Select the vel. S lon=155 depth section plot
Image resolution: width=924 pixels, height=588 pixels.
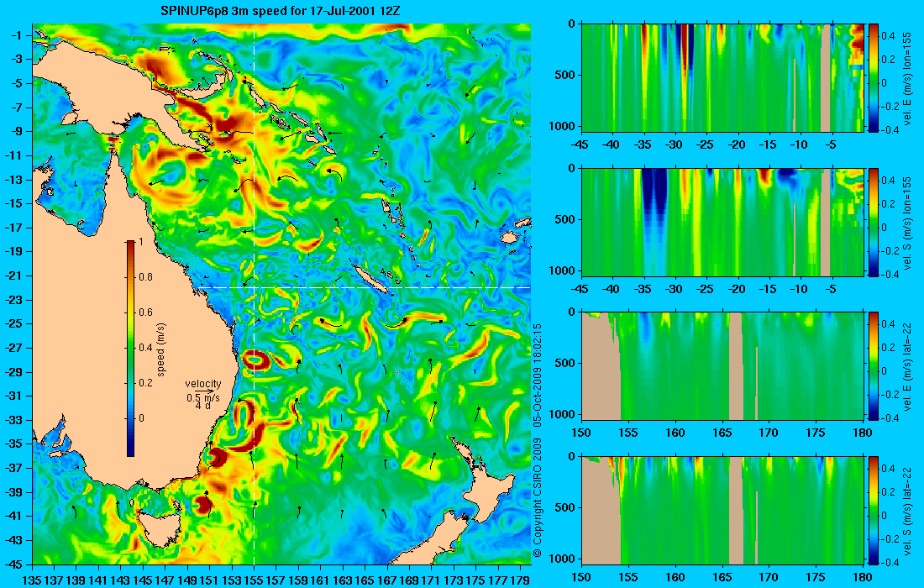click(722, 222)
